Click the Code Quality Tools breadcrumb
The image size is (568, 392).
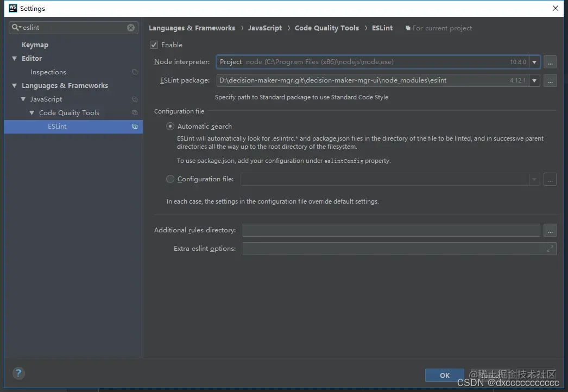(x=327, y=28)
